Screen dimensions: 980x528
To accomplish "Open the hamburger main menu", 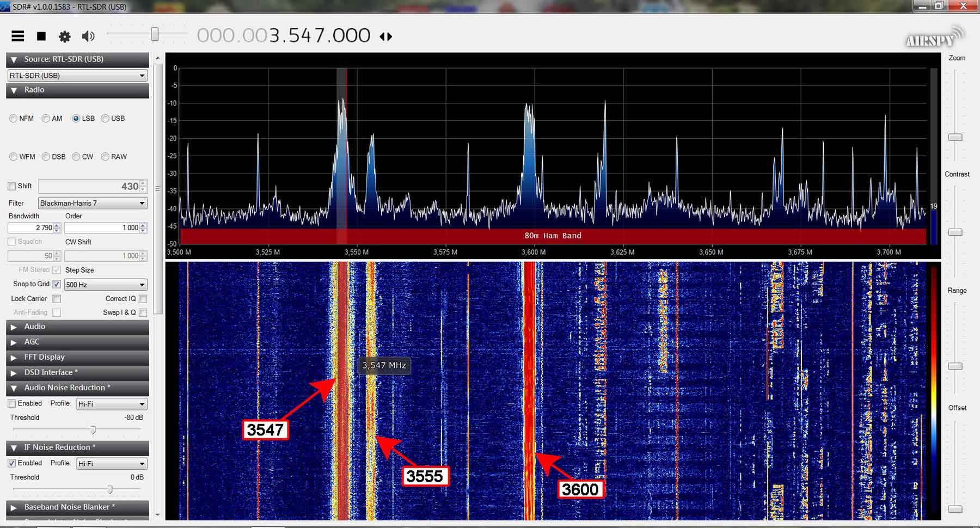I will [18, 36].
